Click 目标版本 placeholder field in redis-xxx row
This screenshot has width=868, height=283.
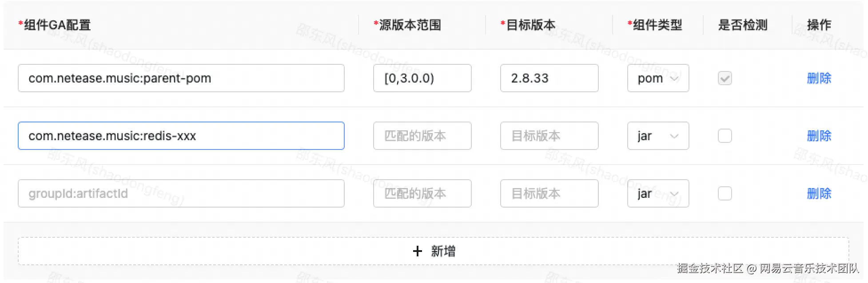549,136
